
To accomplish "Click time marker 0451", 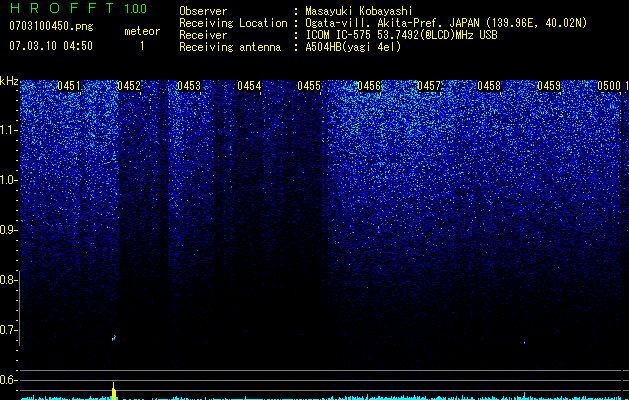I will [69, 86].
